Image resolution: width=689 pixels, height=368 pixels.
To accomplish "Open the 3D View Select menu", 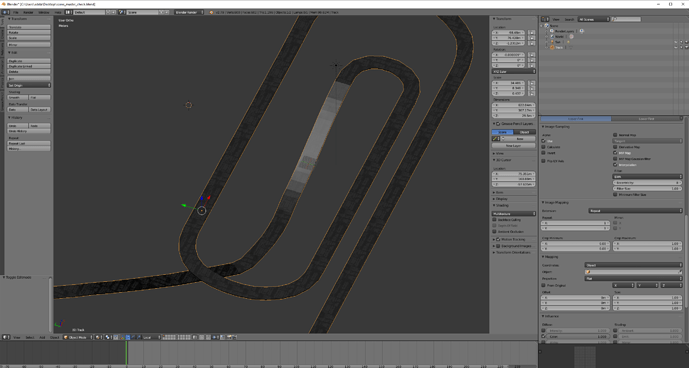I will (x=30, y=337).
